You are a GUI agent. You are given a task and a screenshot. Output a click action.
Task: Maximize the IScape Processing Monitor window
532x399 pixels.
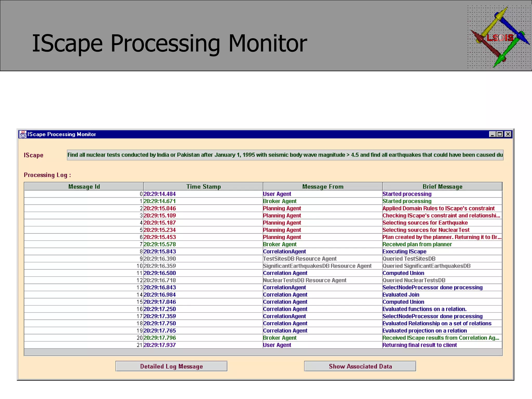pyautogui.click(x=500, y=134)
